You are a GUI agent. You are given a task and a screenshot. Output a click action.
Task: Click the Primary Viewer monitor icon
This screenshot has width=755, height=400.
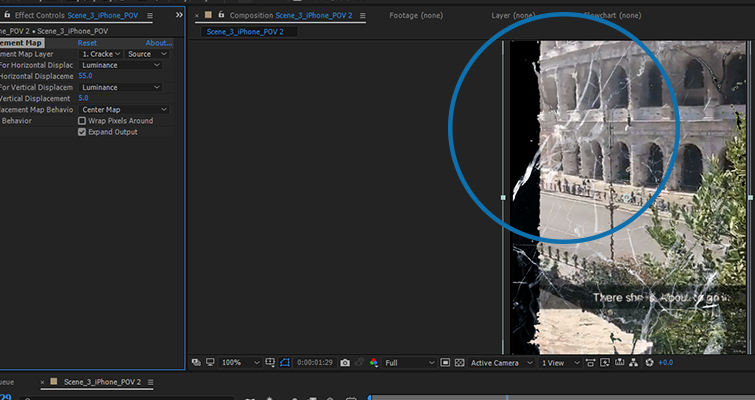point(210,362)
